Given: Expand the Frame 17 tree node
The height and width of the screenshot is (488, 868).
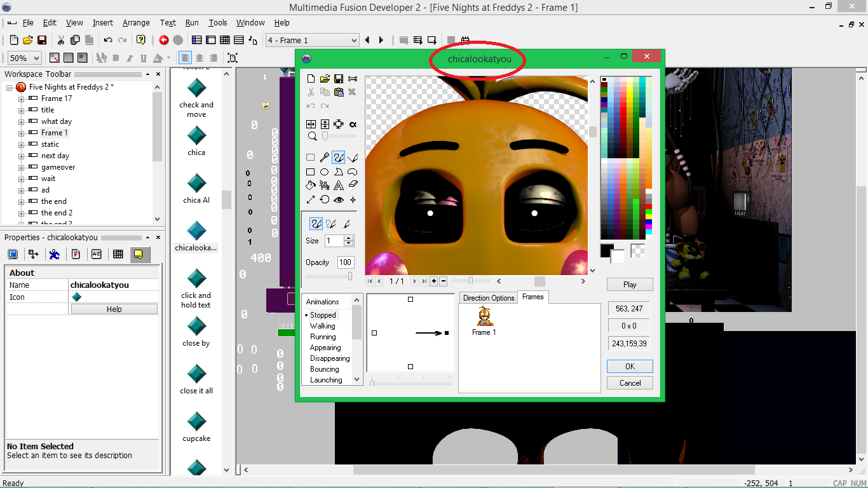Looking at the screenshot, I should [x=22, y=98].
